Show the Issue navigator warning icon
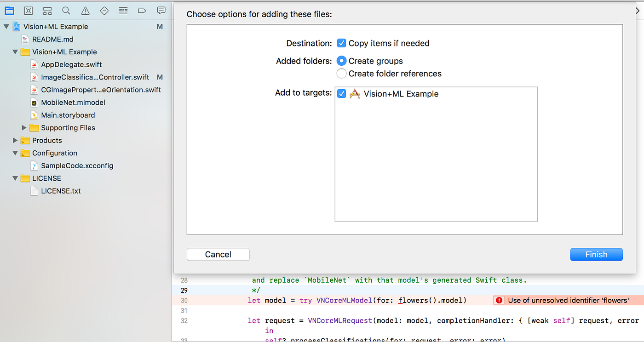The width and height of the screenshot is (644, 342). coord(85,11)
